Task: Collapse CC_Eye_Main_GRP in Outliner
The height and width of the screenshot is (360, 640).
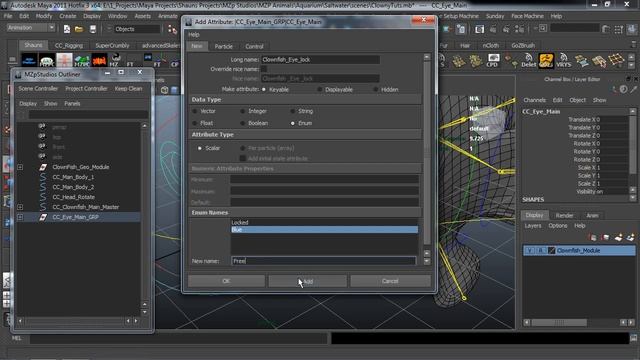Action: click(x=20, y=217)
